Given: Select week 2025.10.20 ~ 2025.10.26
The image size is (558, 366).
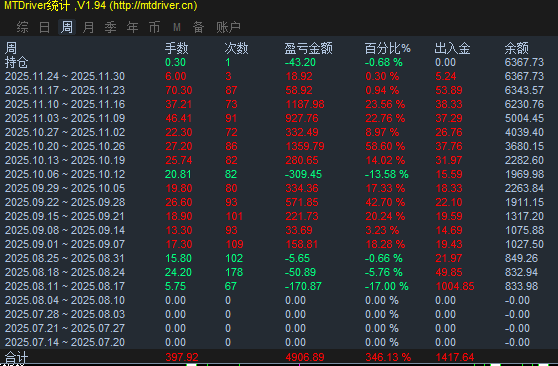Looking at the screenshot, I should click(x=65, y=146).
